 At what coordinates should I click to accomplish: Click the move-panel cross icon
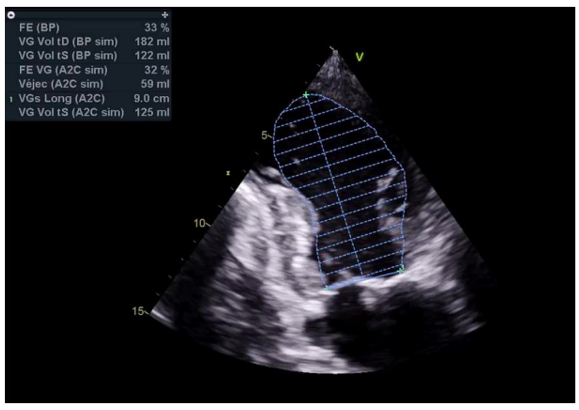165,15
